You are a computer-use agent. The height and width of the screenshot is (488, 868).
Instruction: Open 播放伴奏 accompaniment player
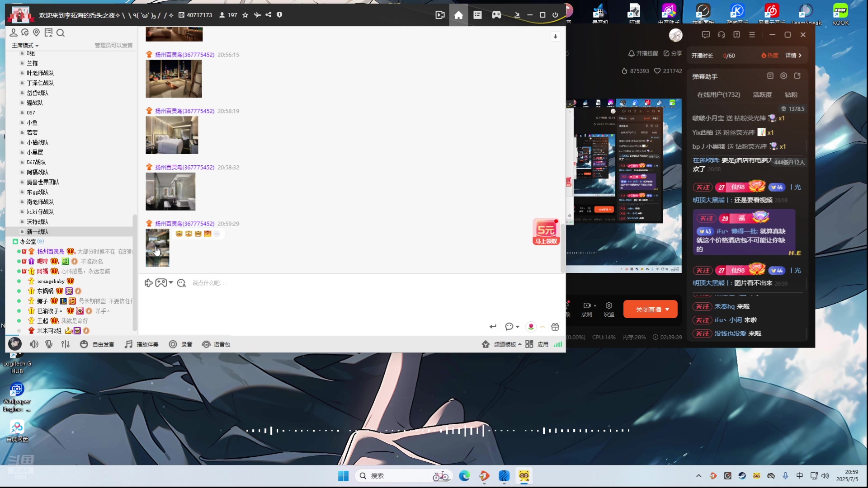142,344
